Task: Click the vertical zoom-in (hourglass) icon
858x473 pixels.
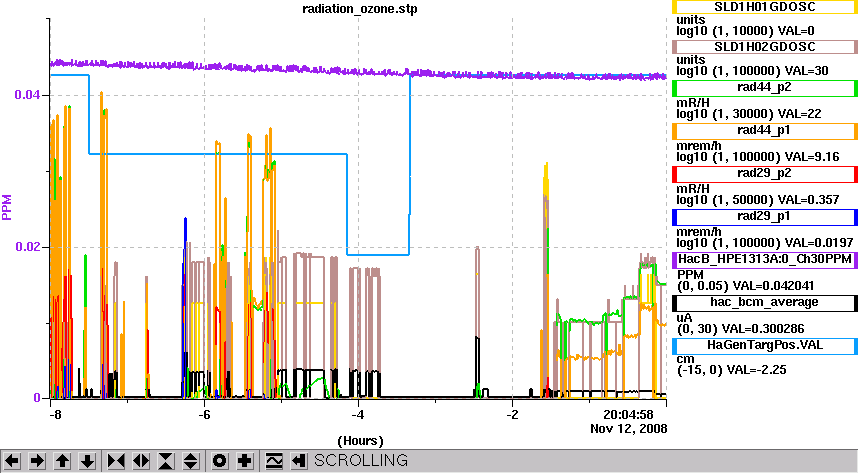Action: (x=166, y=461)
